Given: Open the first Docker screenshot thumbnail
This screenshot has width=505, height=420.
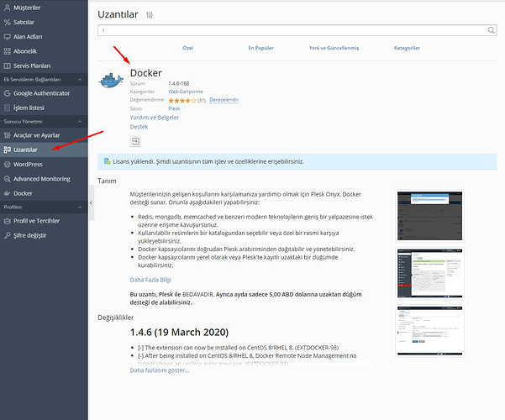Looking at the screenshot, I should (x=429, y=216).
